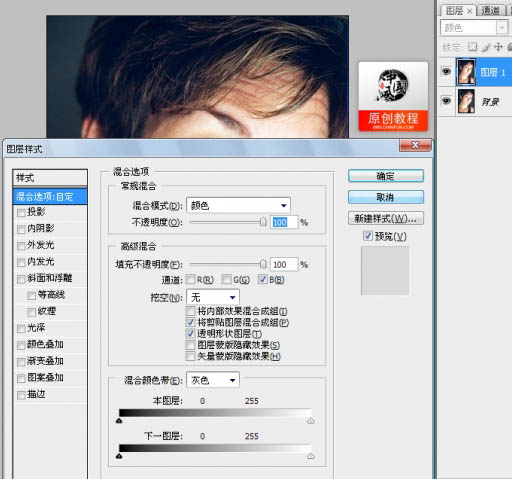
Task: Click the lock transparent pixels icon
Action: [472, 47]
